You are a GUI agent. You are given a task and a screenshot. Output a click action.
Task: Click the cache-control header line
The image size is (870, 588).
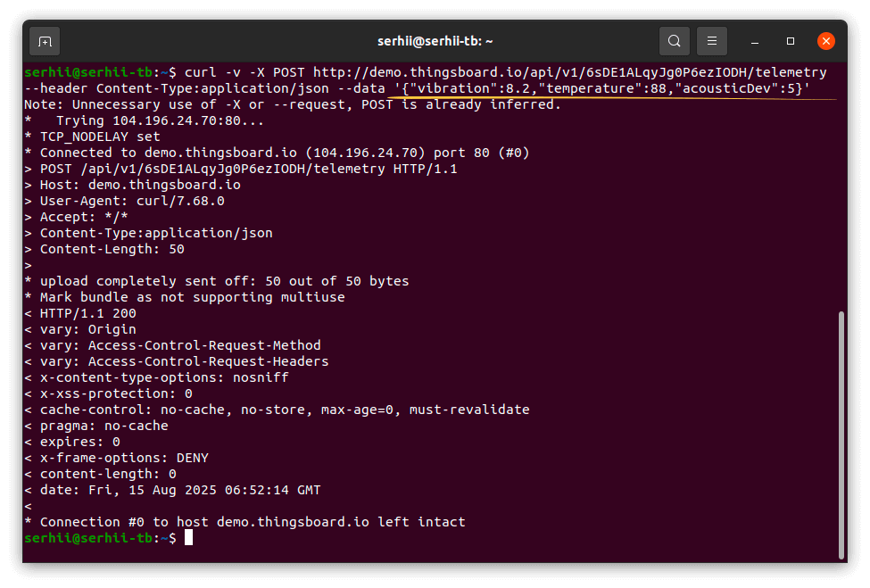[x=285, y=410]
